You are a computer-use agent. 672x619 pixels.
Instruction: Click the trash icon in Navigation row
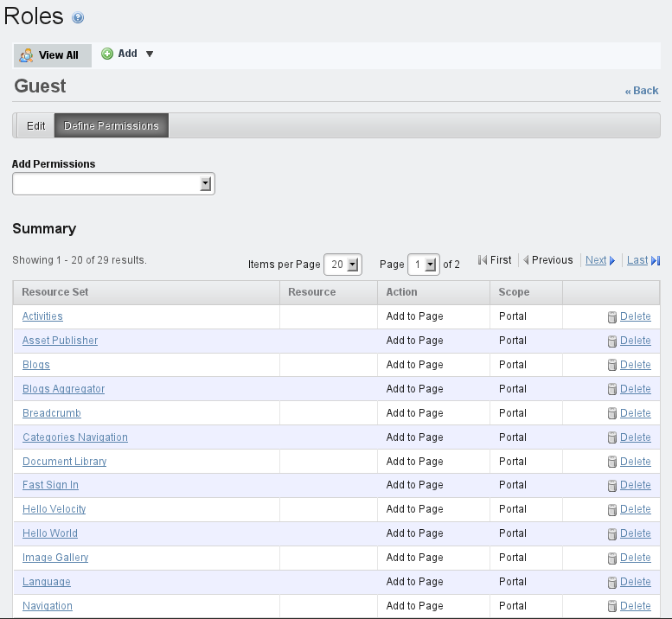pyautogui.click(x=612, y=606)
